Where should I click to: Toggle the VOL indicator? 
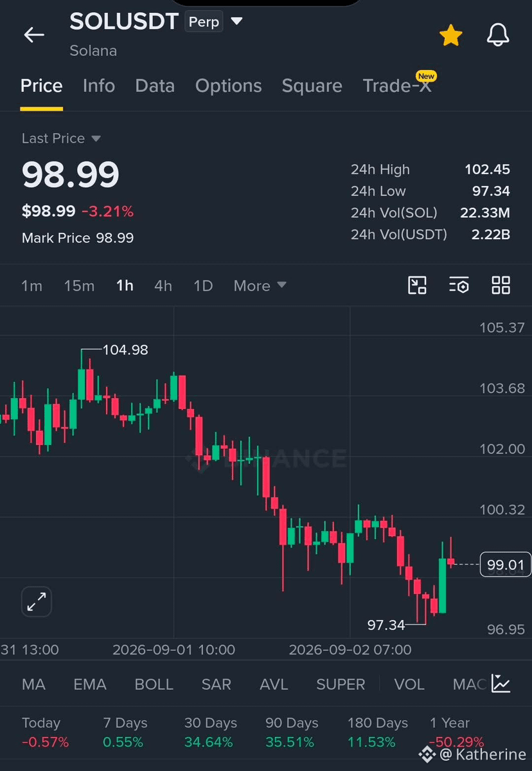[409, 684]
